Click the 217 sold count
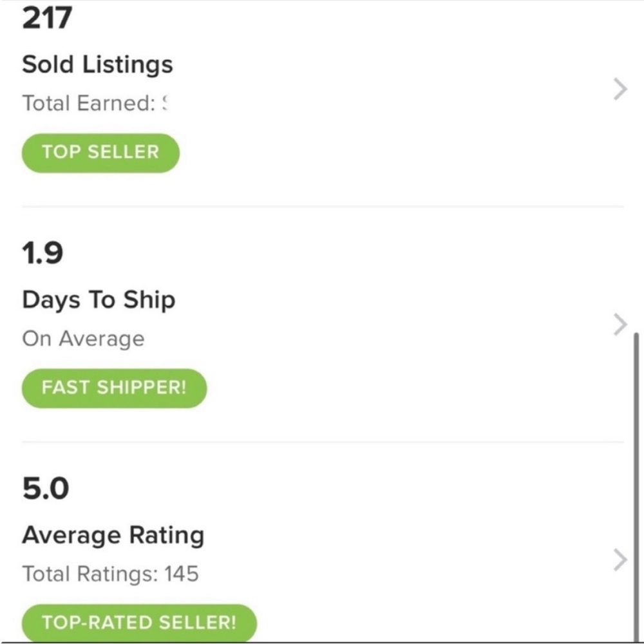644x644 pixels. (x=47, y=18)
